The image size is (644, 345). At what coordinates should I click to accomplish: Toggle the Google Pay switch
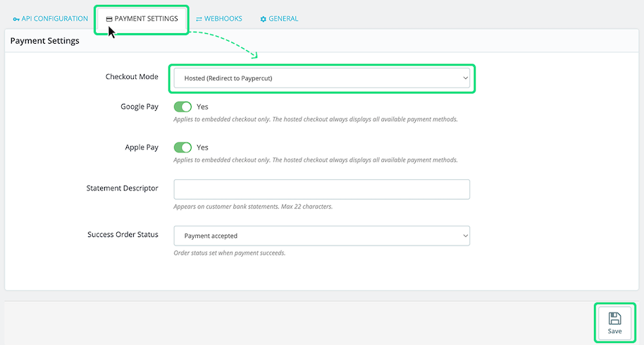182,107
